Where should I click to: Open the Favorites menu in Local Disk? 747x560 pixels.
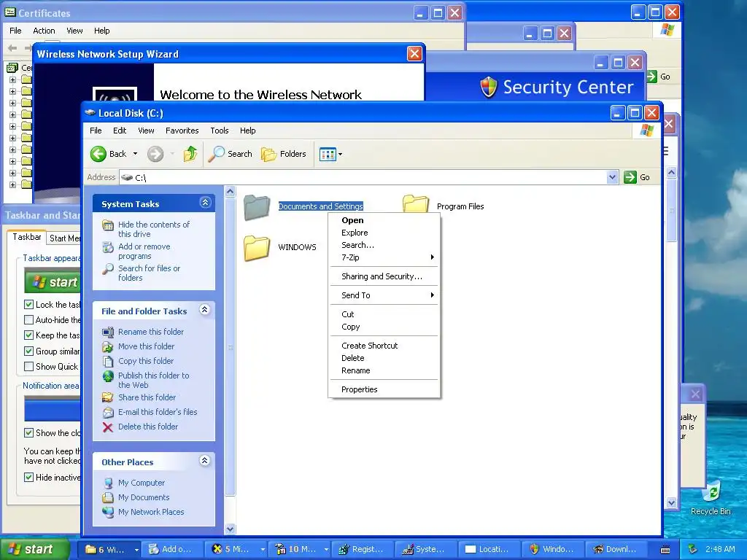(182, 131)
